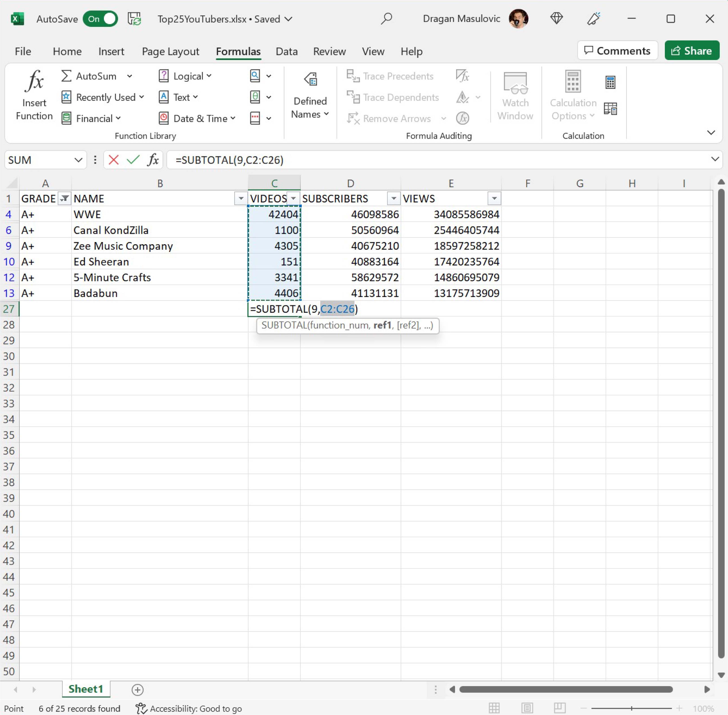Open the VIEWS column filter dropdown
This screenshot has height=715, width=728.
pos(494,198)
